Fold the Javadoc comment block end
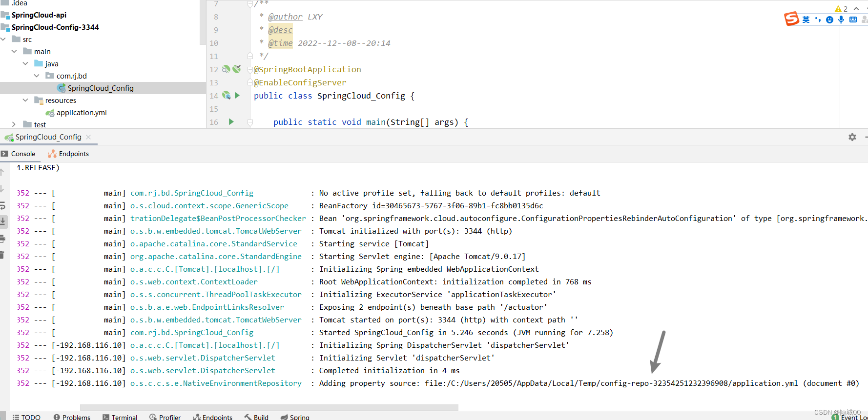This screenshot has height=420, width=868. (250, 56)
